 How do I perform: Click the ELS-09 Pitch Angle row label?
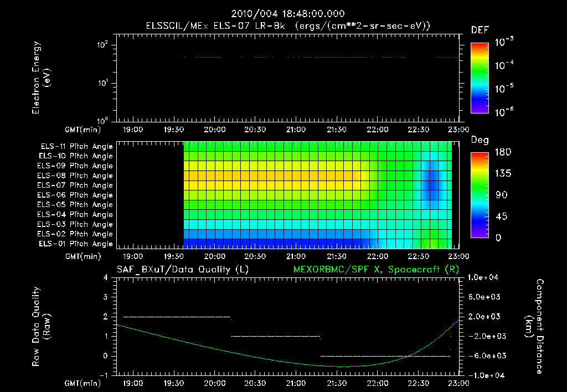[x=75, y=166]
